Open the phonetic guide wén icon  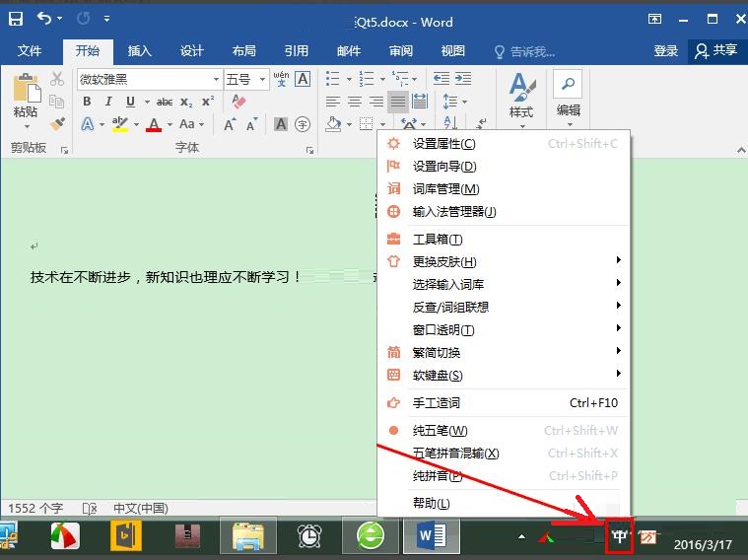(281, 78)
